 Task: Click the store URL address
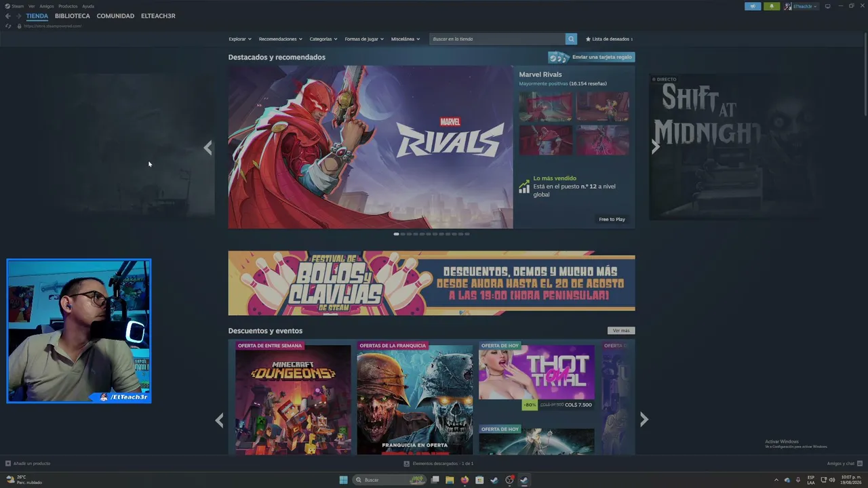pos(52,26)
